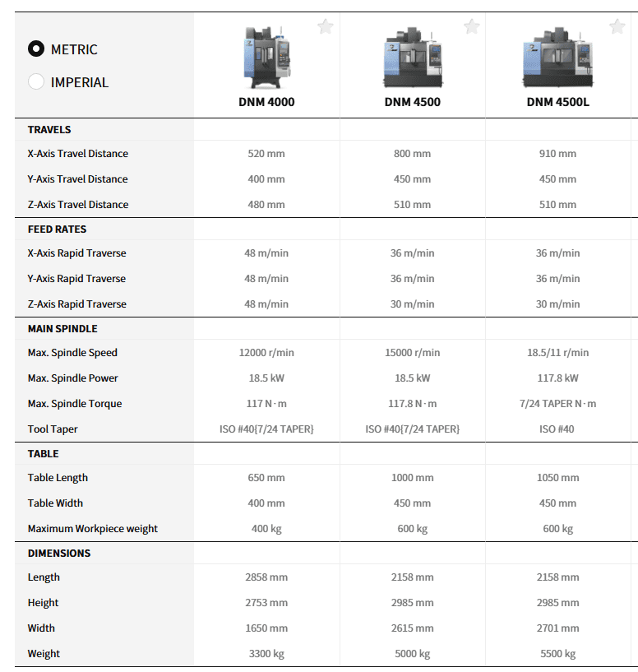Go to the DNM 4500 model title
The height and width of the screenshot is (672, 638).
412,103
